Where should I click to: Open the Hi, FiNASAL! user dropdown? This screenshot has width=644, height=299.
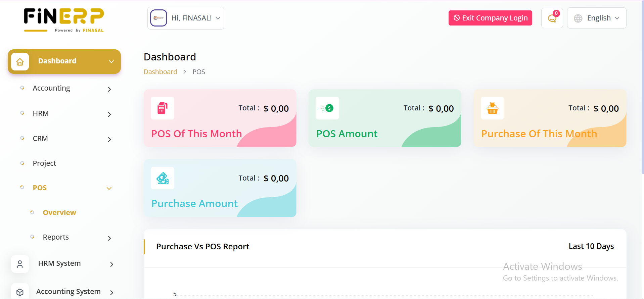click(x=186, y=18)
